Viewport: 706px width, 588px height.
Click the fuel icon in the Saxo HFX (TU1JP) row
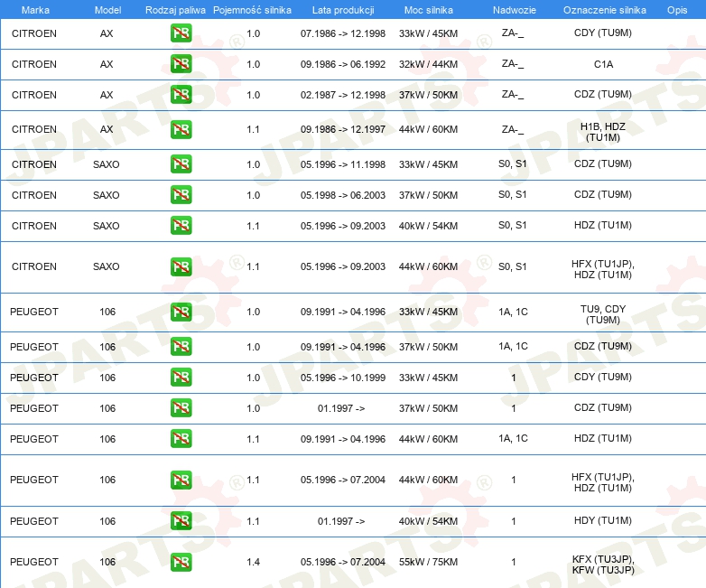(181, 266)
